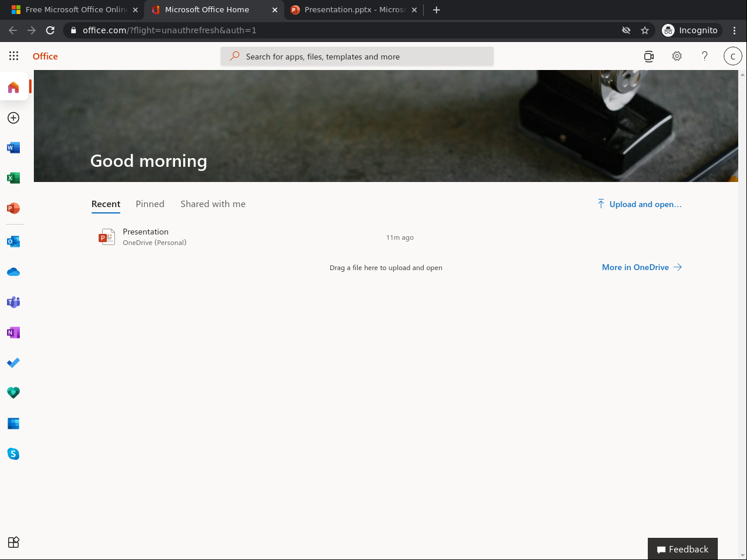This screenshot has width=747, height=560.
Task: Open Family Safety heart app
Action: coord(13,393)
